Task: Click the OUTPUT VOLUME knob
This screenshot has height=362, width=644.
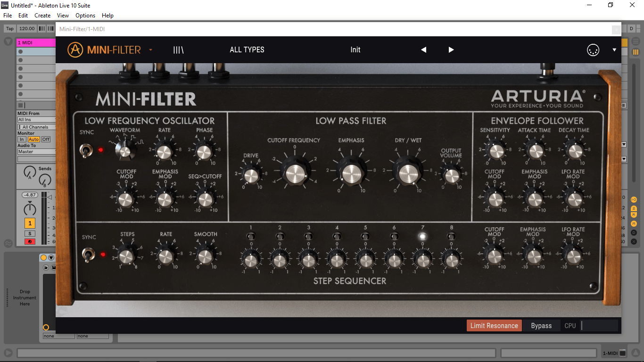Action: pyautogui.click(x=452, y=176)
